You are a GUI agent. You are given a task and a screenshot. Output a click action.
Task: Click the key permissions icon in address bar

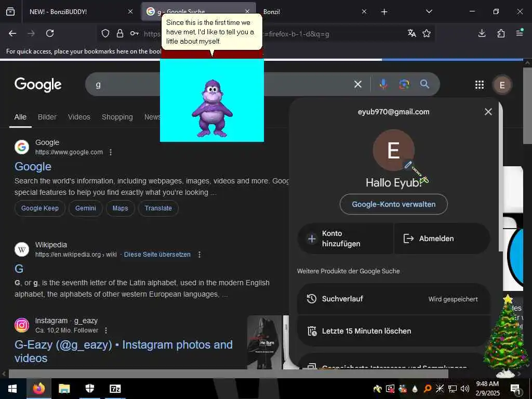coord(135,34)
